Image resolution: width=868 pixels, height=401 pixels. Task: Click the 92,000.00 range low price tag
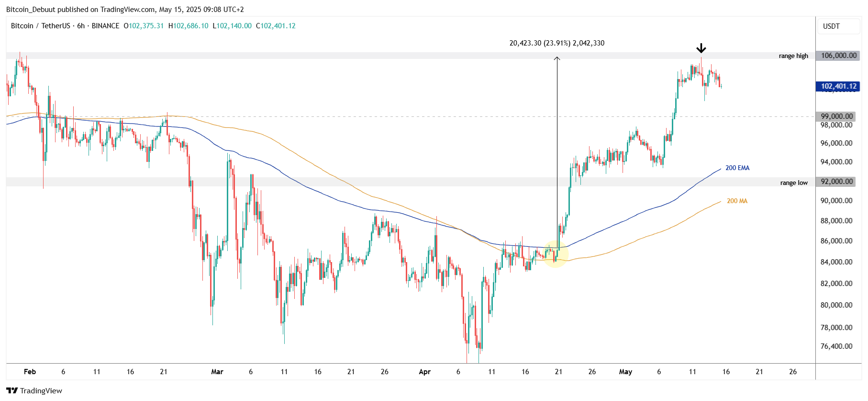[x=836, y=182]
